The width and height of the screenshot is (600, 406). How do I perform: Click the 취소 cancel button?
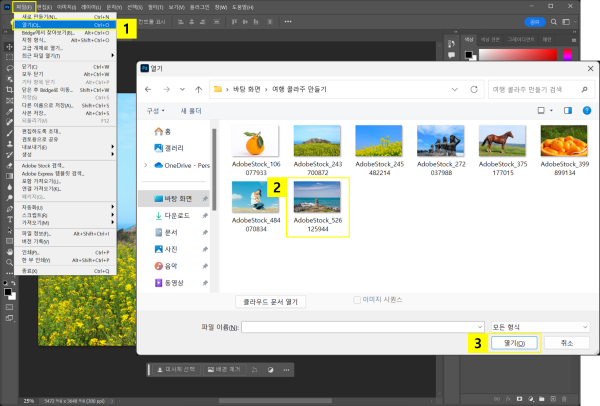click(567, 343)
